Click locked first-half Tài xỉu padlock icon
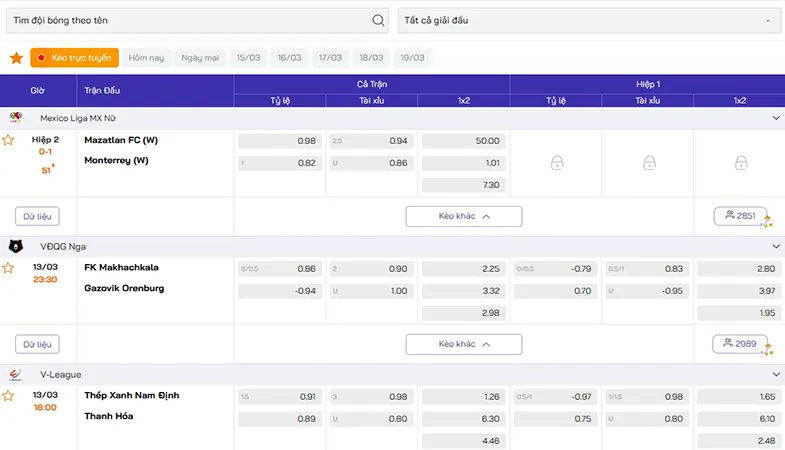785x450 pixels. [649, 163]
